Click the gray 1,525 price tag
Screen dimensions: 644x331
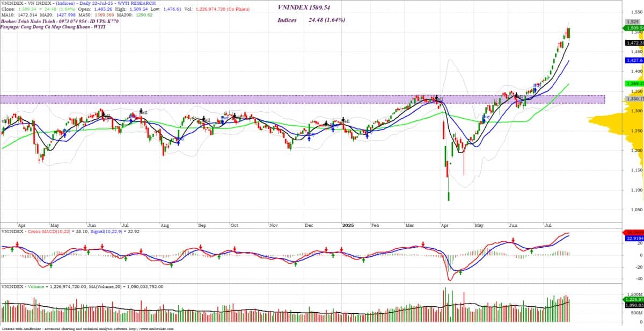(x=632, y=22)
